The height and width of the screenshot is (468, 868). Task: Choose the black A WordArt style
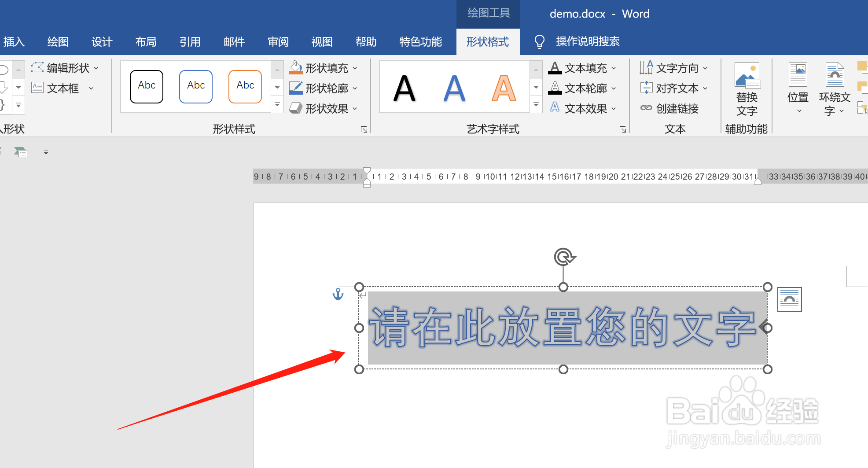(405, 88)
